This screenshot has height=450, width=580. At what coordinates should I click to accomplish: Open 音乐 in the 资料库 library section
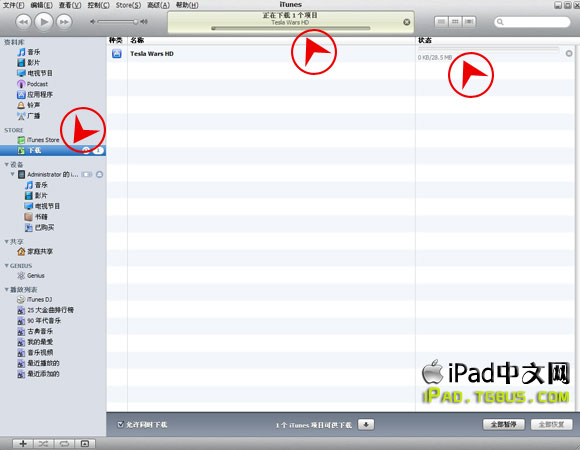pos(29,52)
